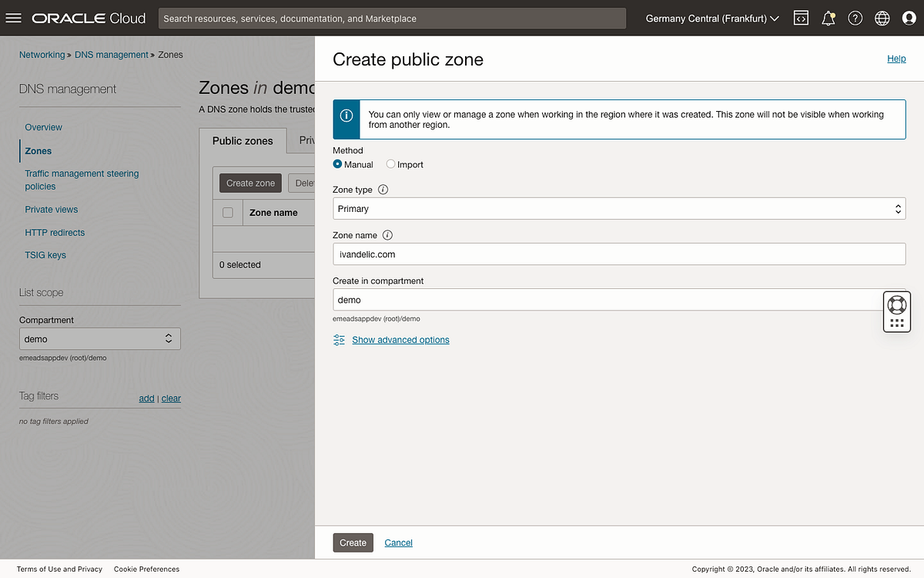Open the user profile menu
This screenshot has width=924, height=578.
tap(910, 18)
